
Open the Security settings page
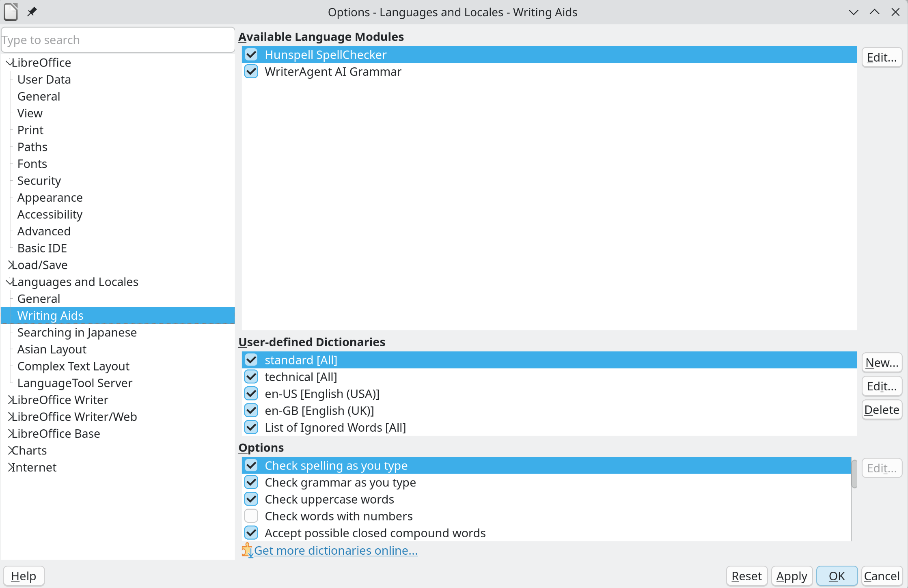tap(39, 181)
